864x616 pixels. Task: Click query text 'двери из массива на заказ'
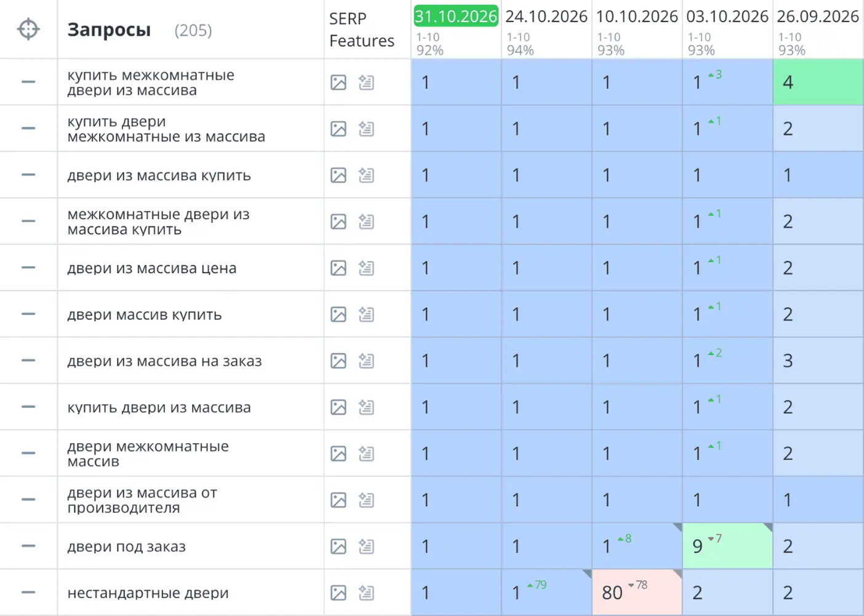click(x=164, y=361)
